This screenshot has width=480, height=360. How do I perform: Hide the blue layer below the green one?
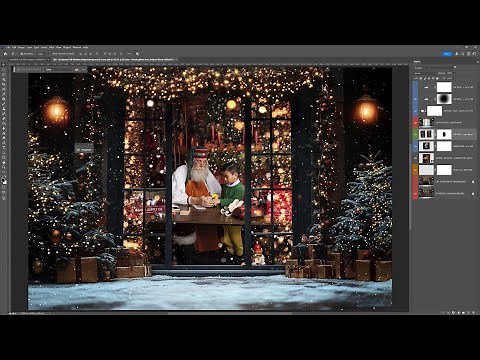[415, 146]
